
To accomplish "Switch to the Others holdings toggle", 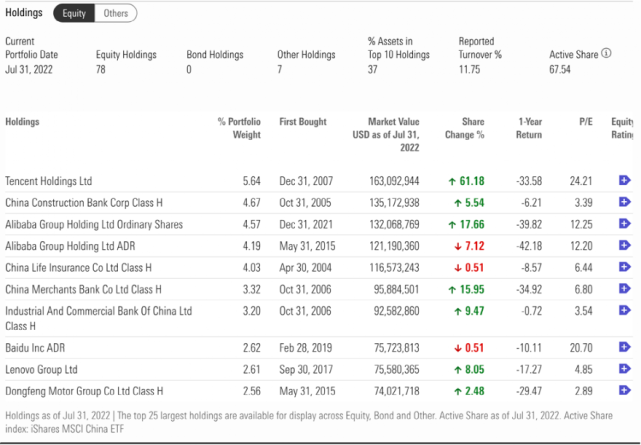I will click(x=116, y=13).
